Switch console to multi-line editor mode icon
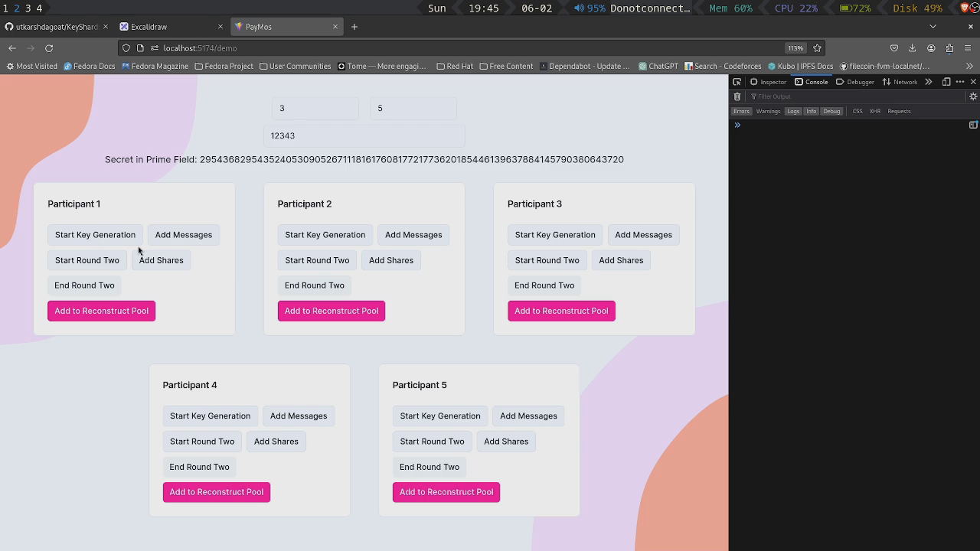 tap(973, 125)
